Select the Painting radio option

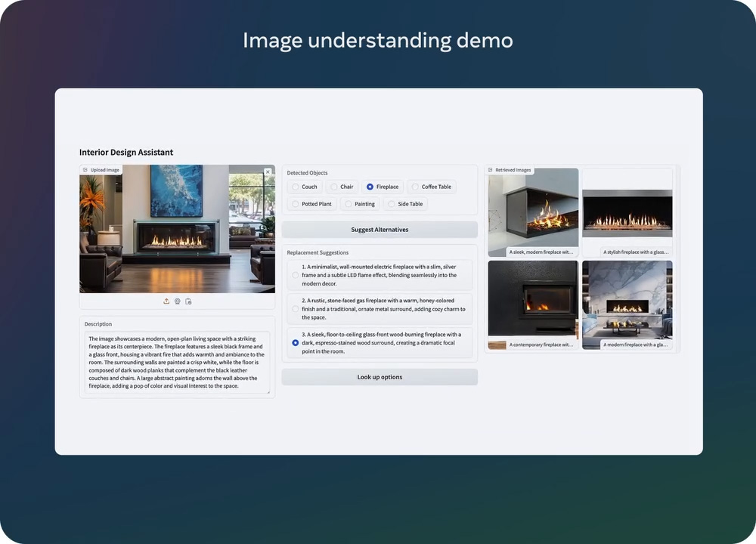349,204
